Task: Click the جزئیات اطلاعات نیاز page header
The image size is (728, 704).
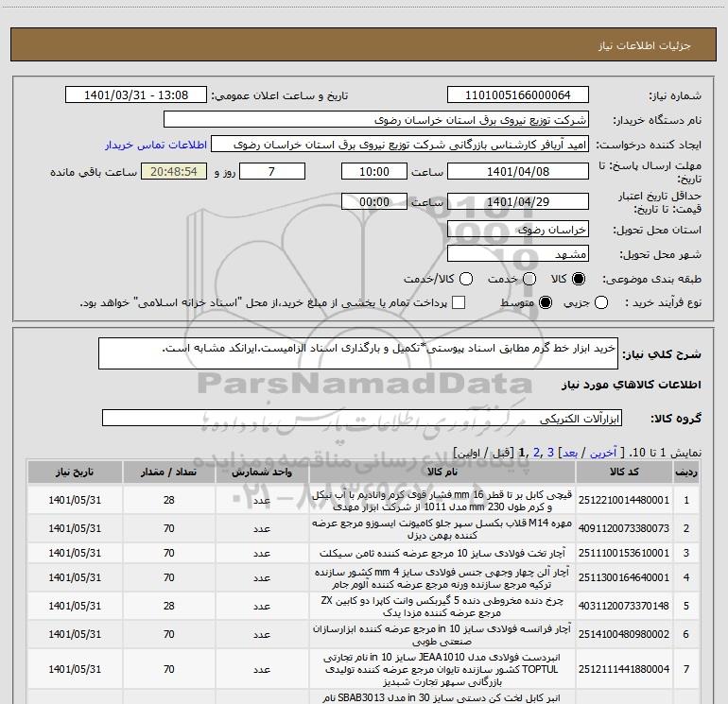Action: (645, 45)
